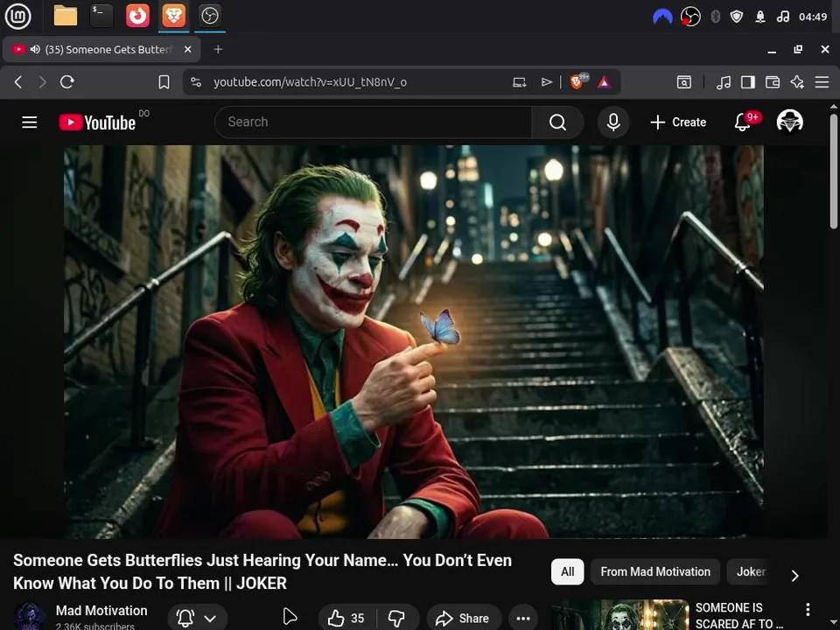Select the Someone Gets Butterflies browser tab

pyautogui.click(x=101, y=49)
